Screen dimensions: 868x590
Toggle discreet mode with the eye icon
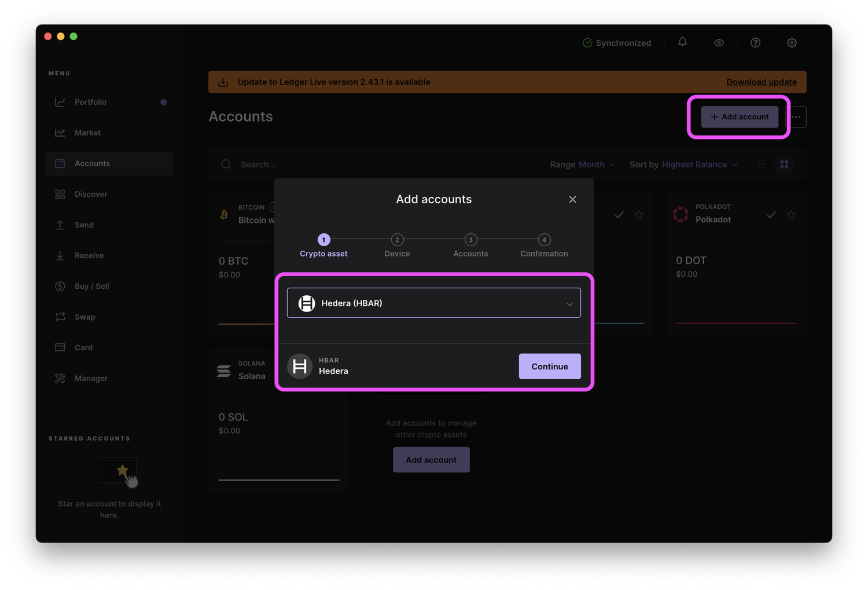pos(719,42)
